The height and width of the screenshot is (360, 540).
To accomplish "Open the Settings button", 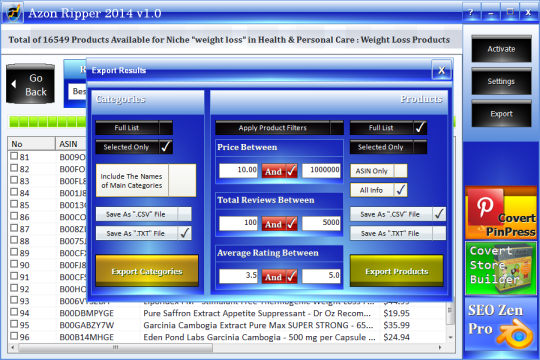I will 501,81.
